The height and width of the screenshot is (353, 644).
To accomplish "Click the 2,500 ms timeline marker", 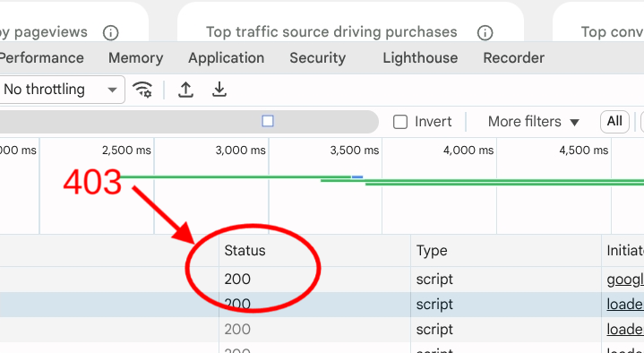I will tap(126, 151).
